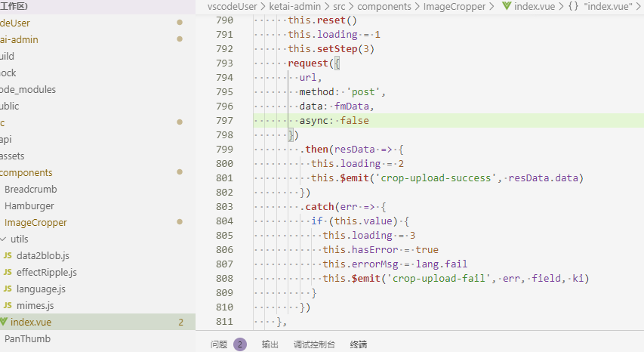Open mimes.js file
The width and height of the screenshot is (644, 352).
35,306
